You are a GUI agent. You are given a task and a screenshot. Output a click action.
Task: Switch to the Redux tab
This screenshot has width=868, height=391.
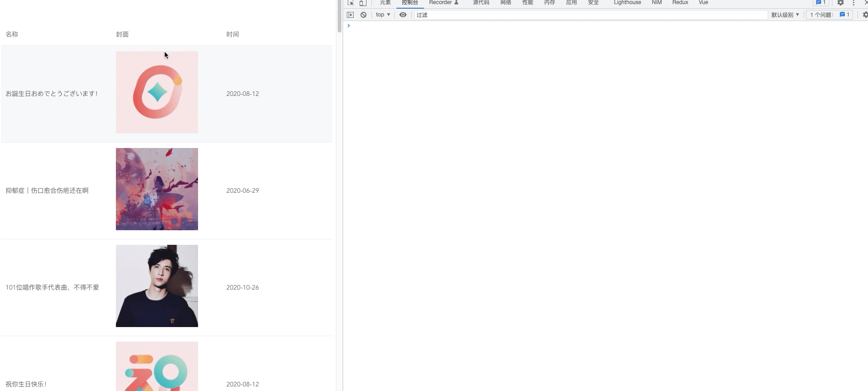click(680, 3)
